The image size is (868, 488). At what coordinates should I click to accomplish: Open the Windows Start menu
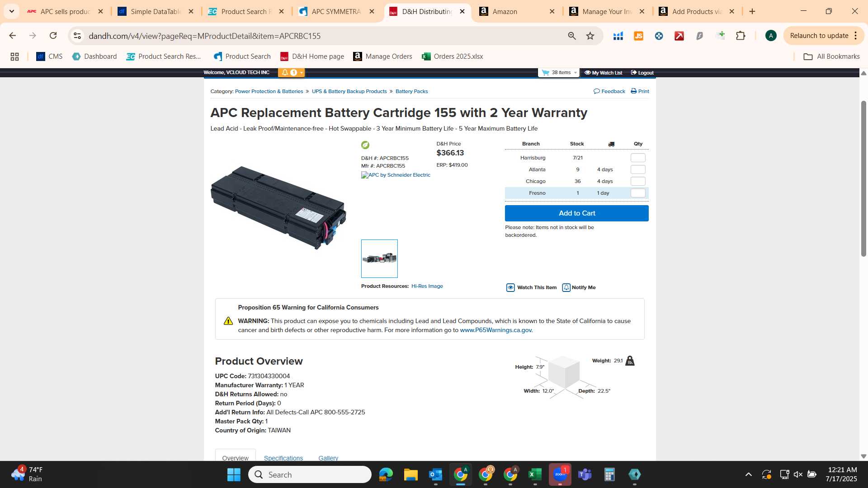pyautogui.click(x=234, y=474)
